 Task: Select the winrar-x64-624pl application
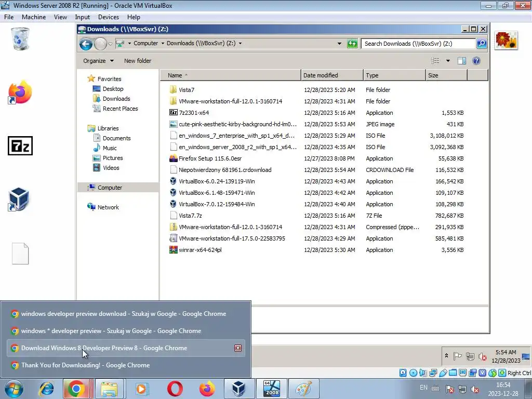tap(200, 250)
